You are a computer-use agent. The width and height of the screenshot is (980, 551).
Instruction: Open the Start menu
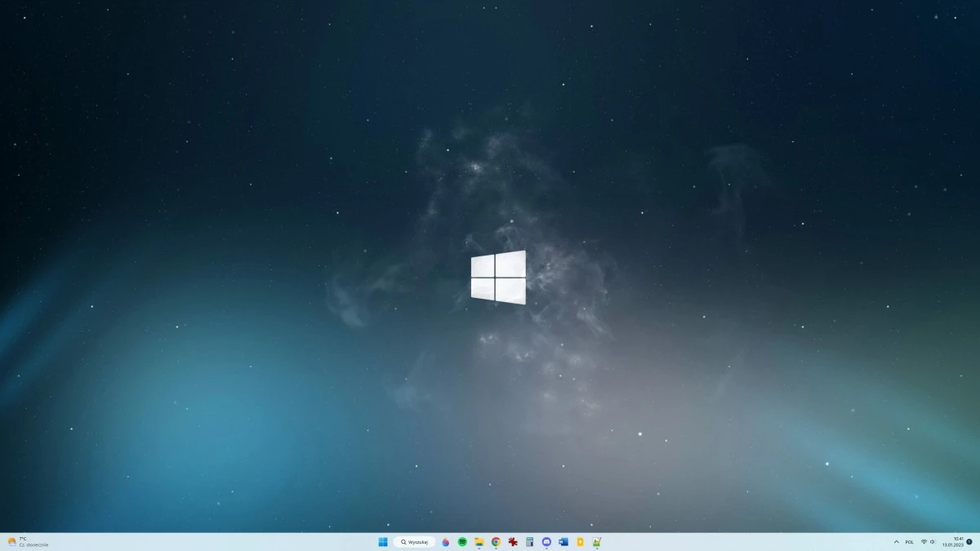[381, 541]
